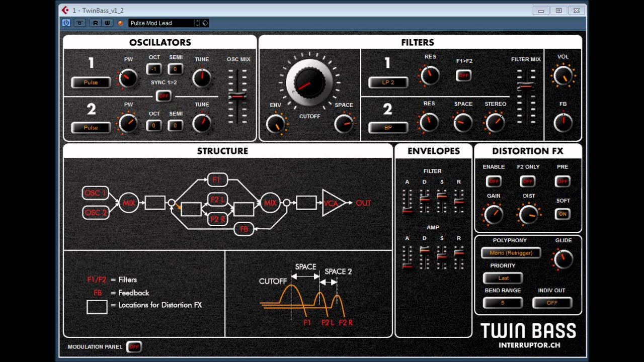Click filter envelope R slider
644x362 pixels.
coord(459,201)
